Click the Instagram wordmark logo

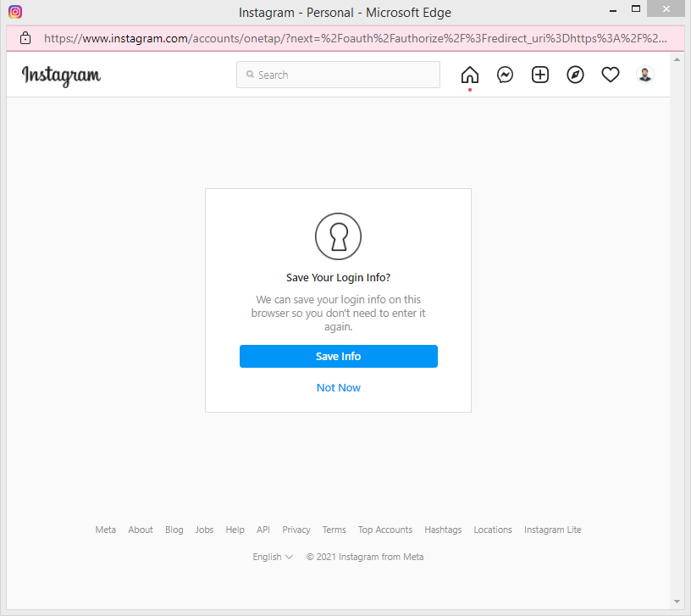(x=61, y=76)
